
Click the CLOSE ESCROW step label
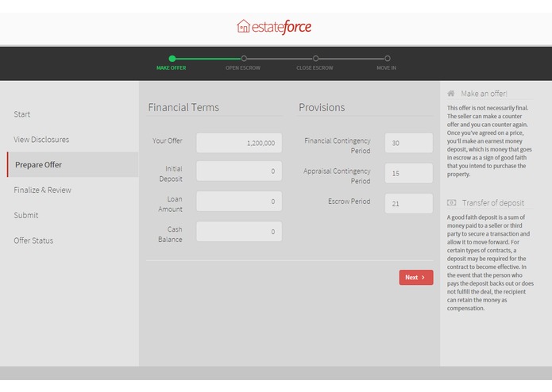(x=315, y=68)
